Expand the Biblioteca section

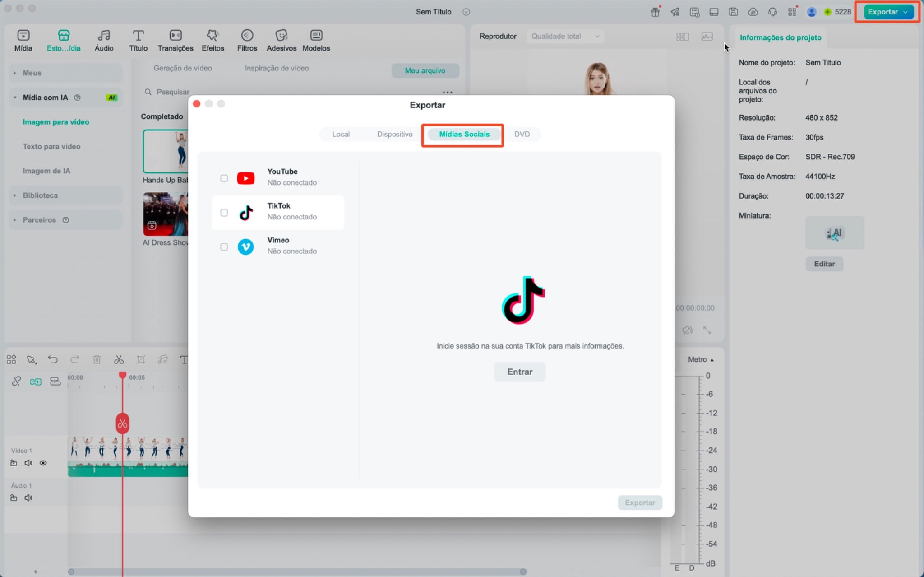(65, 195)
